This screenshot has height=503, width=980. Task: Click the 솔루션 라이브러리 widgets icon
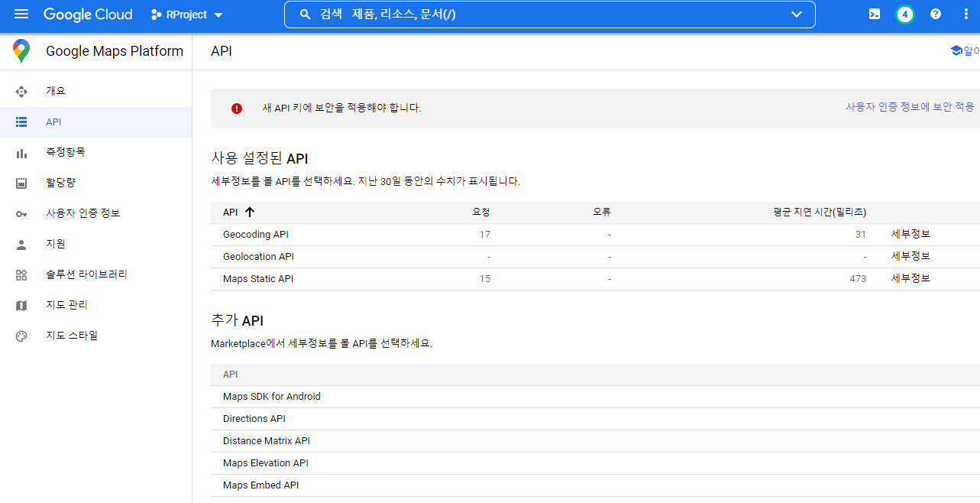coord(21,275)
